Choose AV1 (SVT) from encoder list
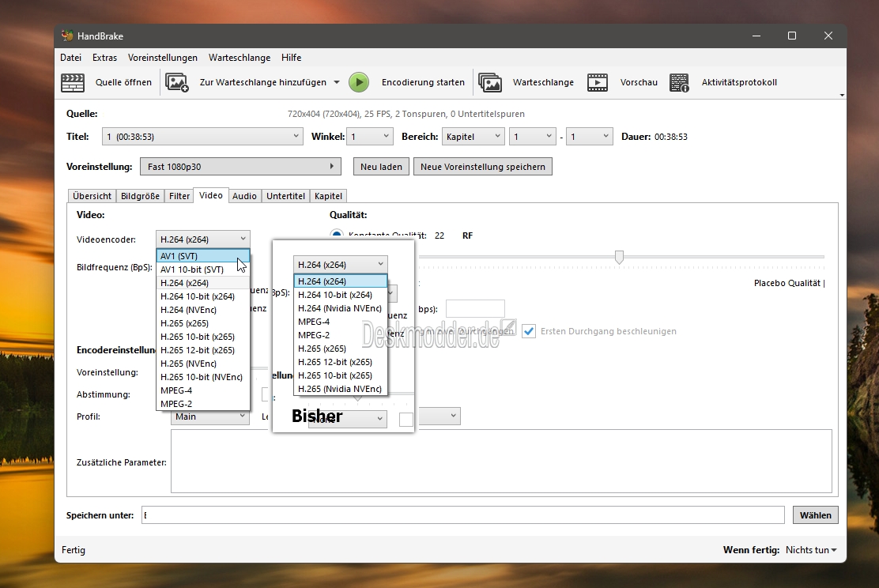This screenshot has width=879, height=588. click(203, 255)
